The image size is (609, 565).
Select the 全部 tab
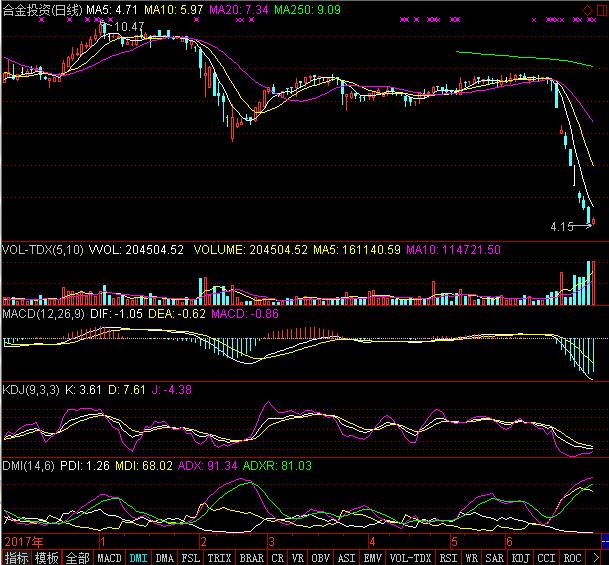pos(77,558)
